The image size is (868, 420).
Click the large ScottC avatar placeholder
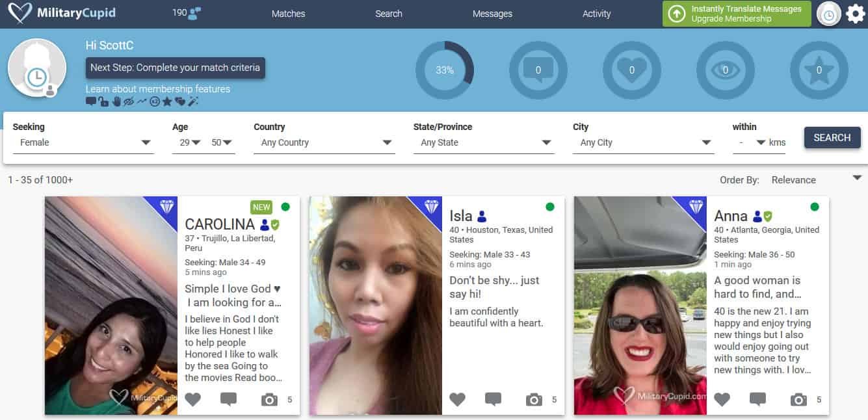pos(36,68)
